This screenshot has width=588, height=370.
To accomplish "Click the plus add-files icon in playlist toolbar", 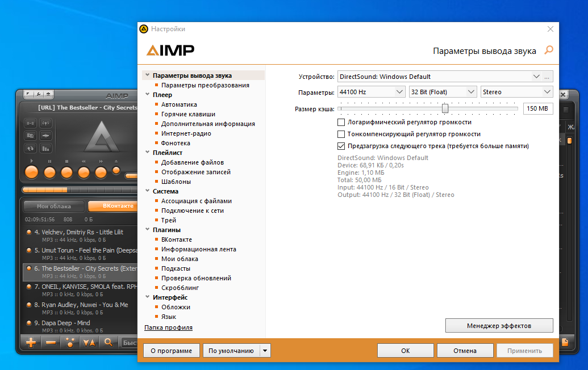I will coord(31,342).
